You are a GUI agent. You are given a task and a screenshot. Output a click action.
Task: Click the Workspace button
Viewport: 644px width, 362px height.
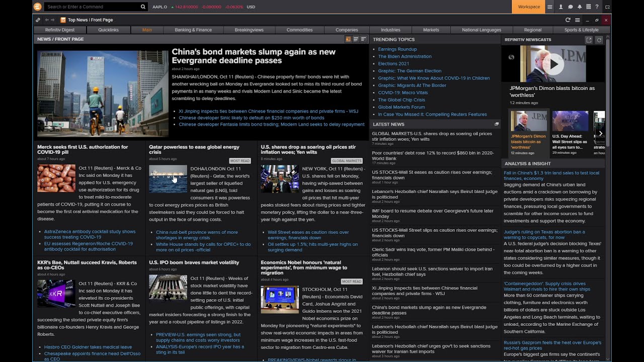pos(529,7)
